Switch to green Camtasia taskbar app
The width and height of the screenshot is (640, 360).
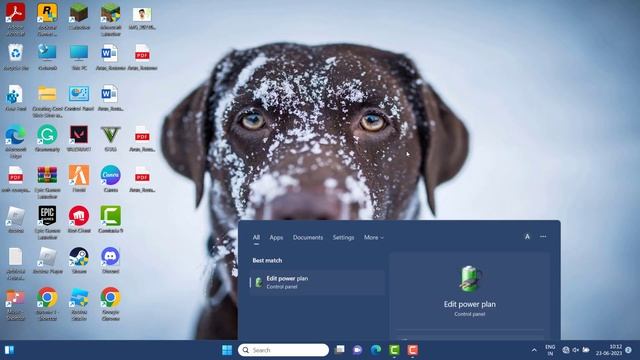pyautogui.click(x=394, y=350)
